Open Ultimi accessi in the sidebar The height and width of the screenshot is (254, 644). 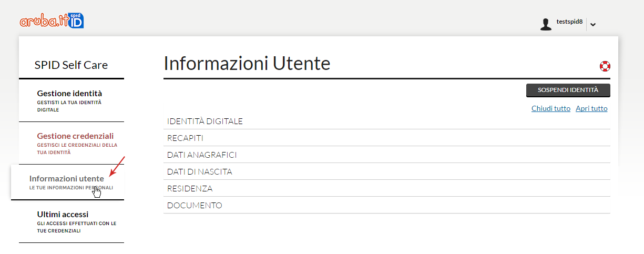71,222
